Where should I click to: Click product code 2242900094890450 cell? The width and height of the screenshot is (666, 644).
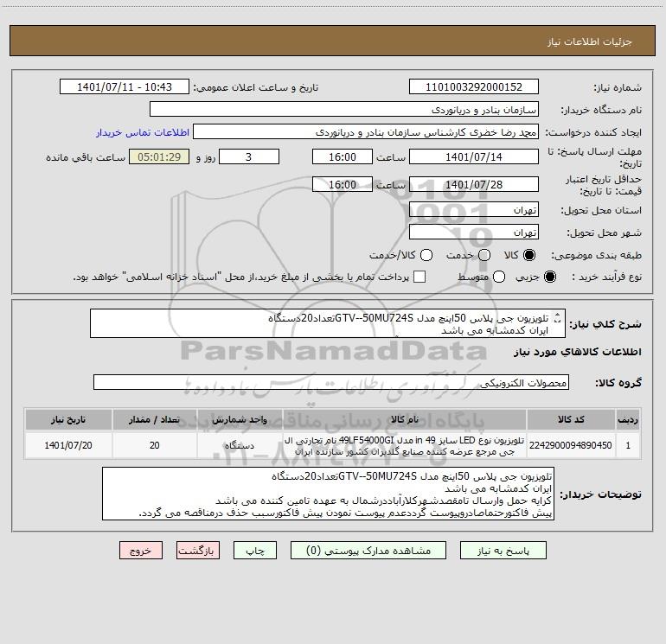[x=571, y=445]
